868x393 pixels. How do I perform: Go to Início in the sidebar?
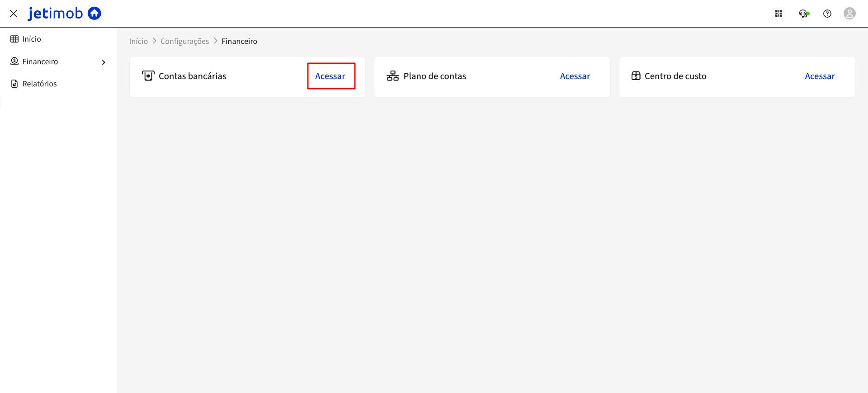[x=32, y=39]
